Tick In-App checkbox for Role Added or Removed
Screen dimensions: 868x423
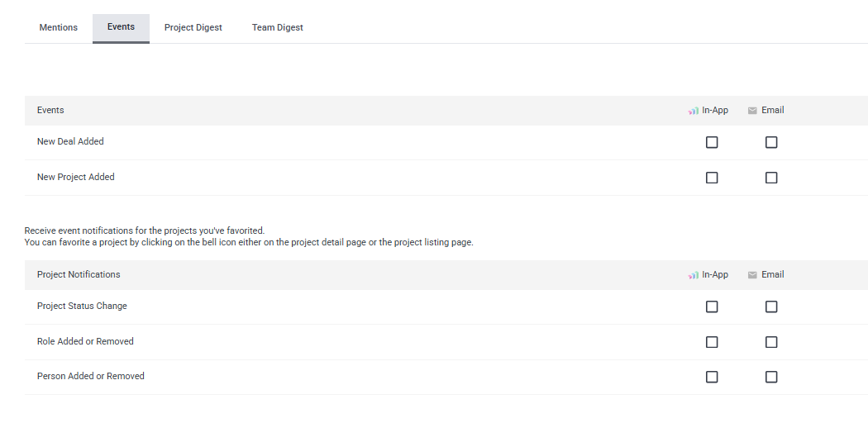712,342
